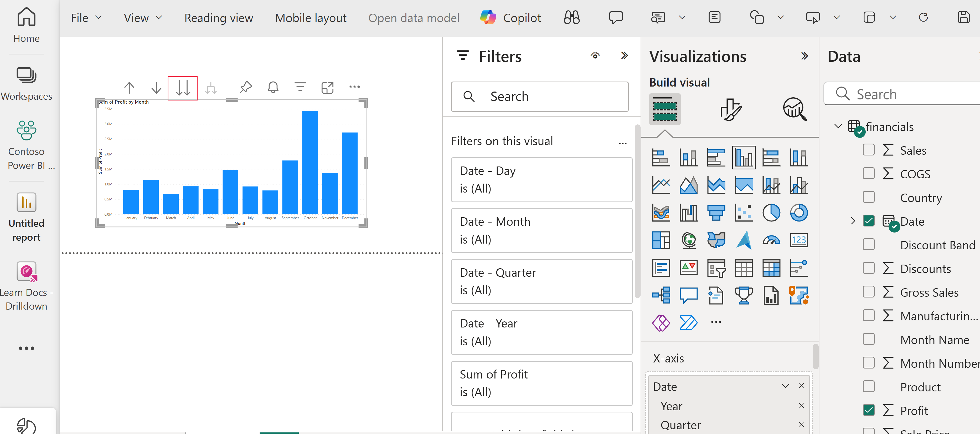Image resolution: width=980 pixels, height=434 pixels.
Task: Check the COGS field checkbox
Action: pyautogui.click(x=869, y=173)
